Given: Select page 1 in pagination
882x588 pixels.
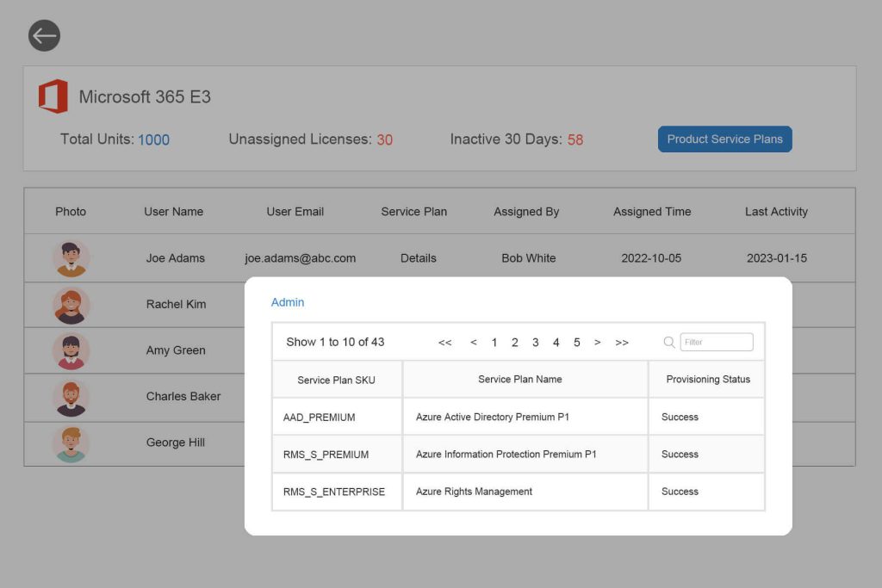Looking at the screenshot, I should point(494,343).
